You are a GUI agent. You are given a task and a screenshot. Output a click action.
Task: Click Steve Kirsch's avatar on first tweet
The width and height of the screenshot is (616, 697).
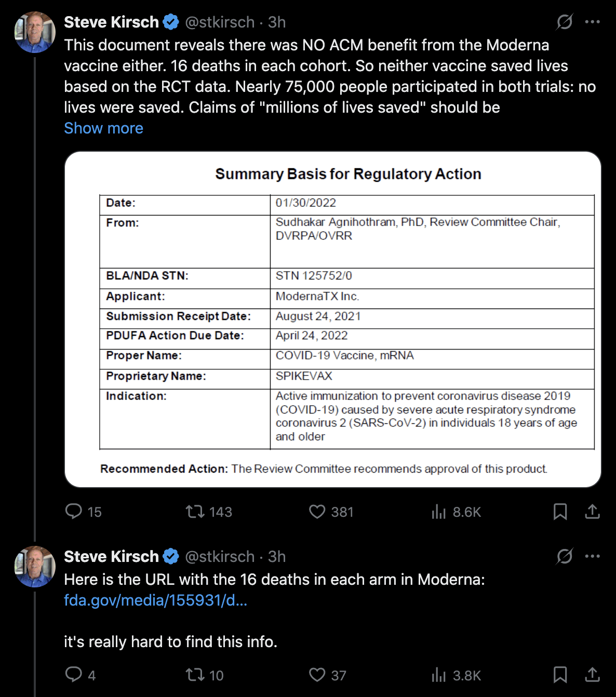point(35,32)
